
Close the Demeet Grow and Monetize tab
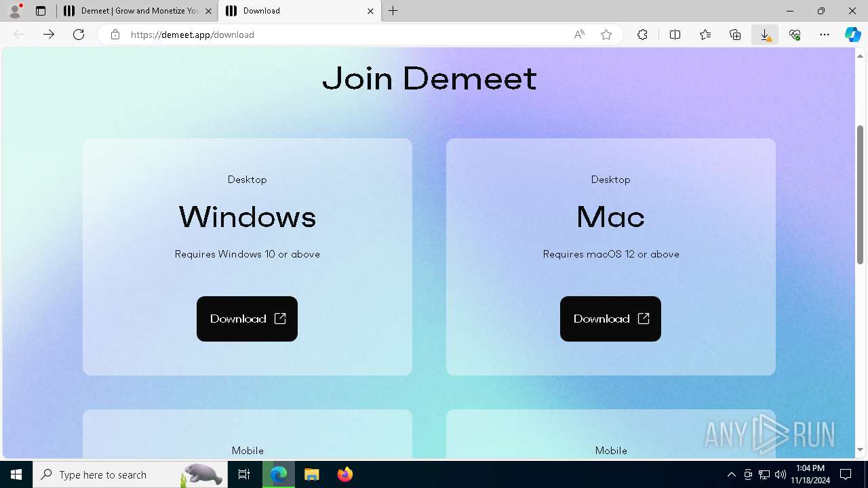208,11
